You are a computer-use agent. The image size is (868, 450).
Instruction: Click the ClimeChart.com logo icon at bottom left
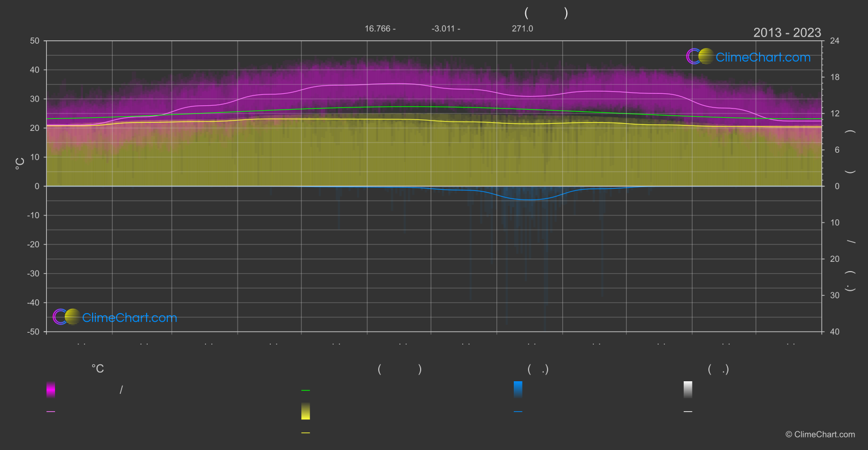click(66, 316)
